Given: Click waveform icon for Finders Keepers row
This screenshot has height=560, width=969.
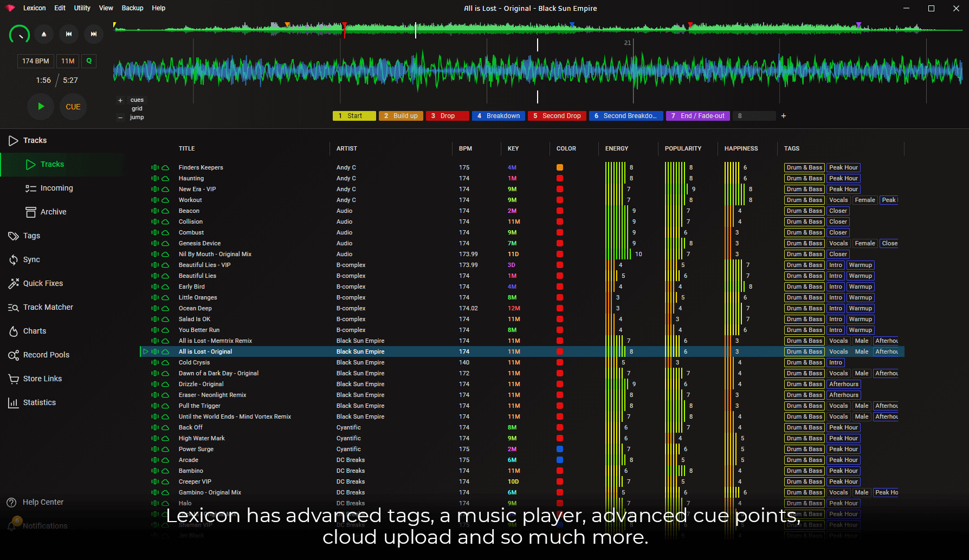Looking at the screenshot, I should [155, 167].
